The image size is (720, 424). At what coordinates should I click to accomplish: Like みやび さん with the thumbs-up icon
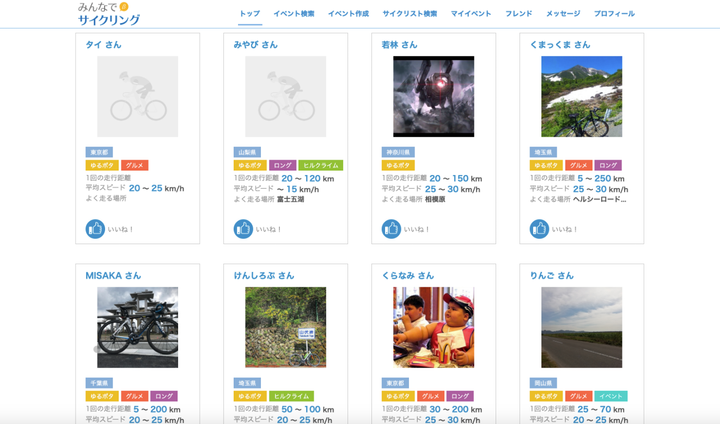pyautogui.click(x=243, y=229)
